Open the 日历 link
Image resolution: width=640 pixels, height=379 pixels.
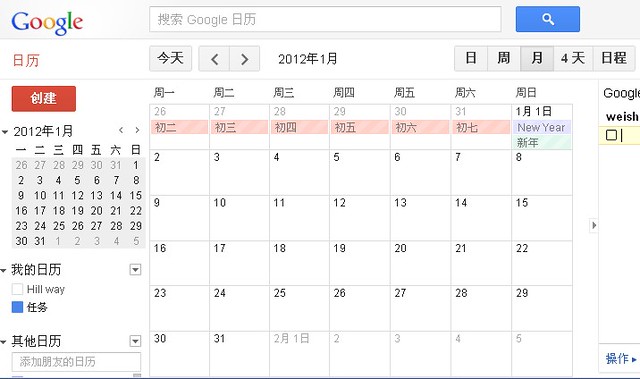pyautogui.click(x=26, y=60)
